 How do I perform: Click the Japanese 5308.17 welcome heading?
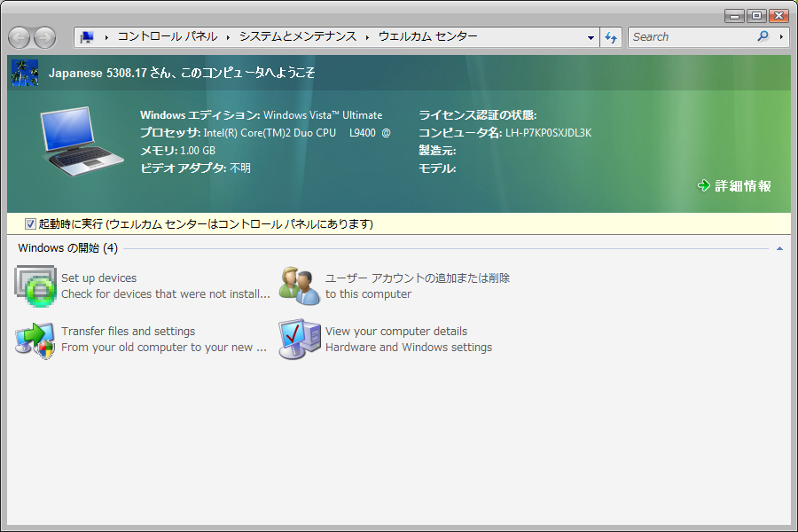click(182, 73)
